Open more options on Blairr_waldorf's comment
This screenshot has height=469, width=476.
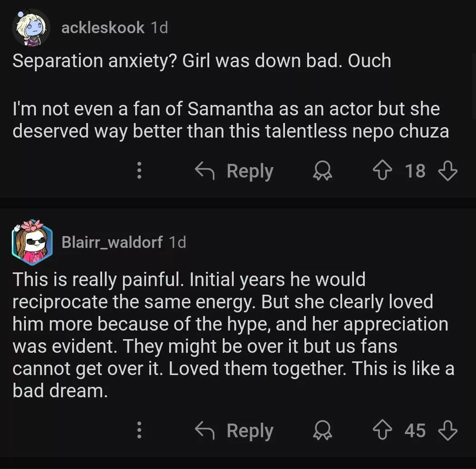[139, 430]
